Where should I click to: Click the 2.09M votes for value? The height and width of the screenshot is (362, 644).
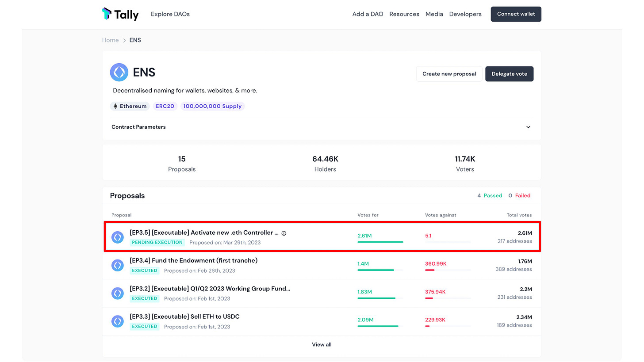point(365,320)
